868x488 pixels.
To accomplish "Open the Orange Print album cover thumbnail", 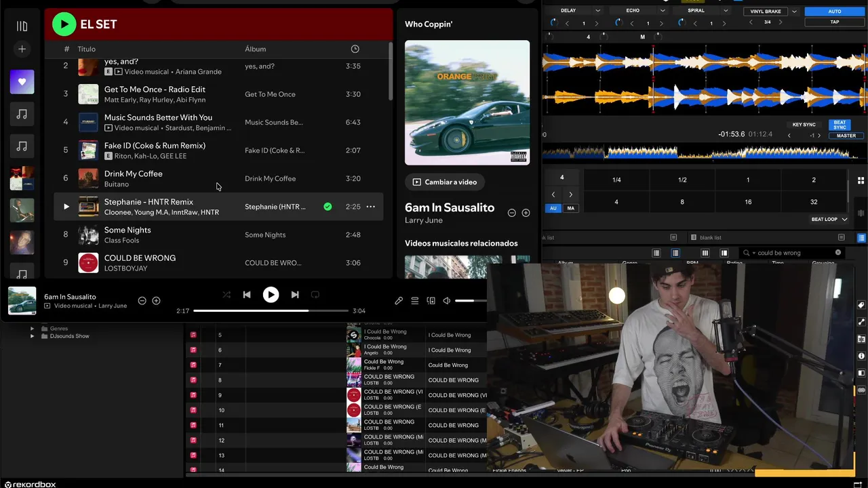I will click(x=467, y=102).
